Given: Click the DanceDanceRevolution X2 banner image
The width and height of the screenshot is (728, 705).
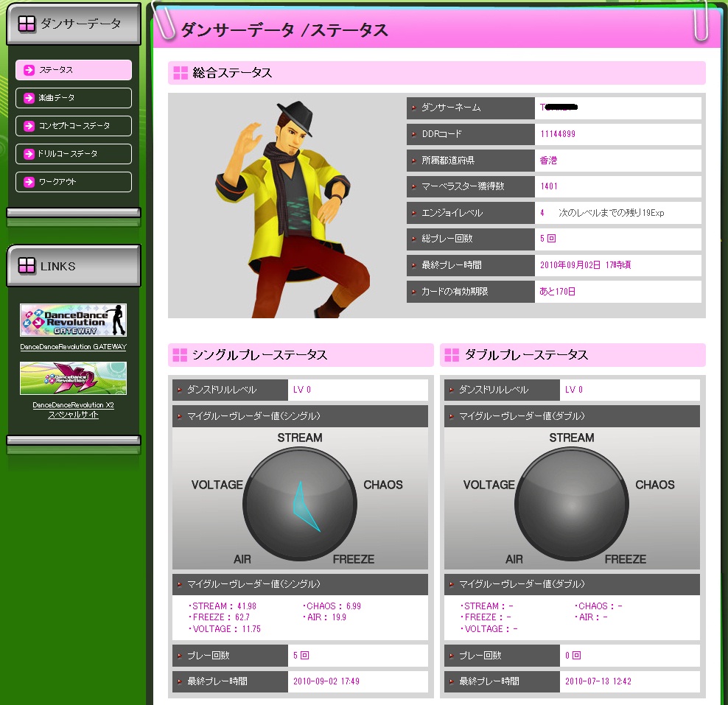Looking at the screenshot, I should point(73,379).
